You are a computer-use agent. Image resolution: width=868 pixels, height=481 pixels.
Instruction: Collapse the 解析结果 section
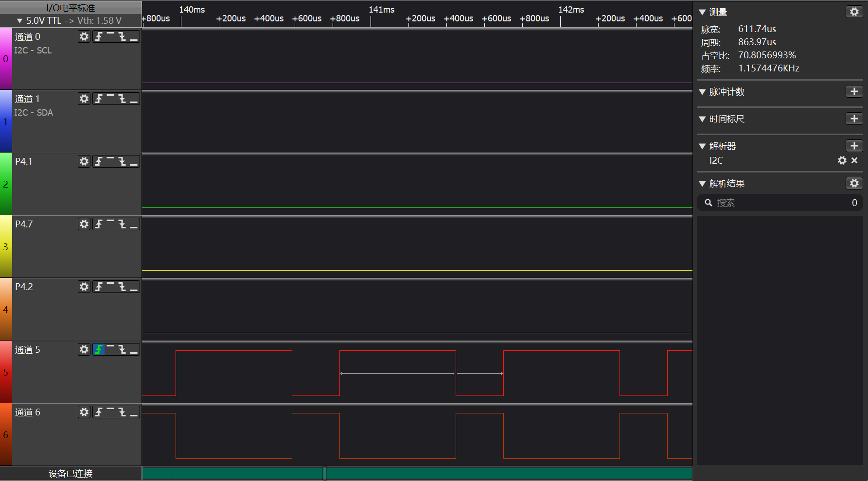(x=702, y=184)
